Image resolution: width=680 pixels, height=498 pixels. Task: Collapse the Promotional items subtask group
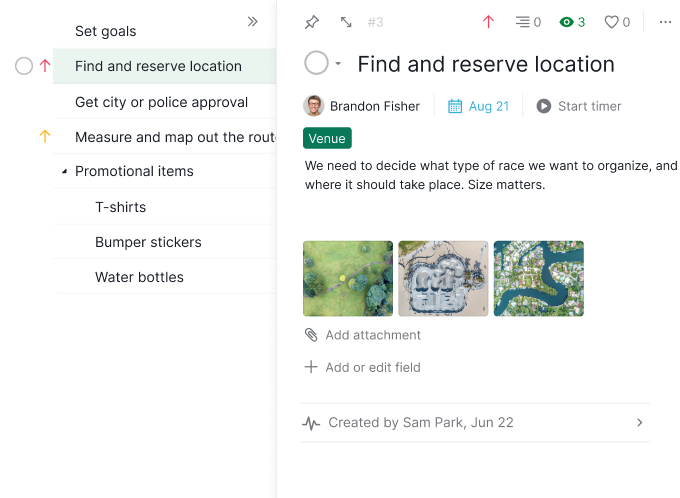(x=64, y=172)
